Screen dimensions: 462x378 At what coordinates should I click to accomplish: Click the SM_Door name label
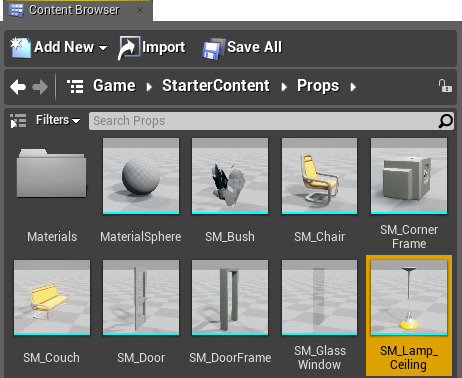click(x=141, y=358)
